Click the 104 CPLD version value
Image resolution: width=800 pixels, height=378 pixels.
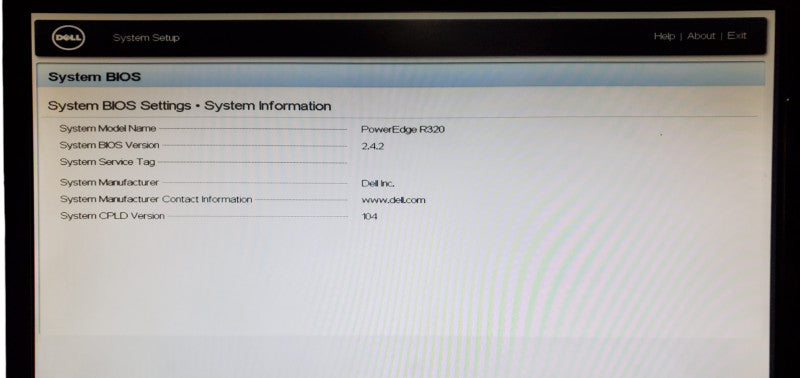point(369,217)
